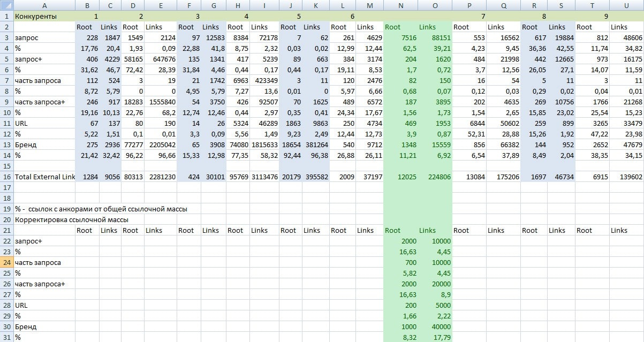This screenshot has height=342, width=644.
Task: Click the green cell with value 88151
Action: pyautogui.click(x=434, y=37)
